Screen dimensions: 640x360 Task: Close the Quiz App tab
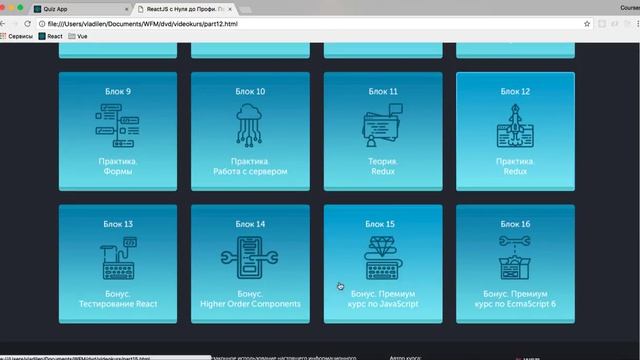[126, 9]
